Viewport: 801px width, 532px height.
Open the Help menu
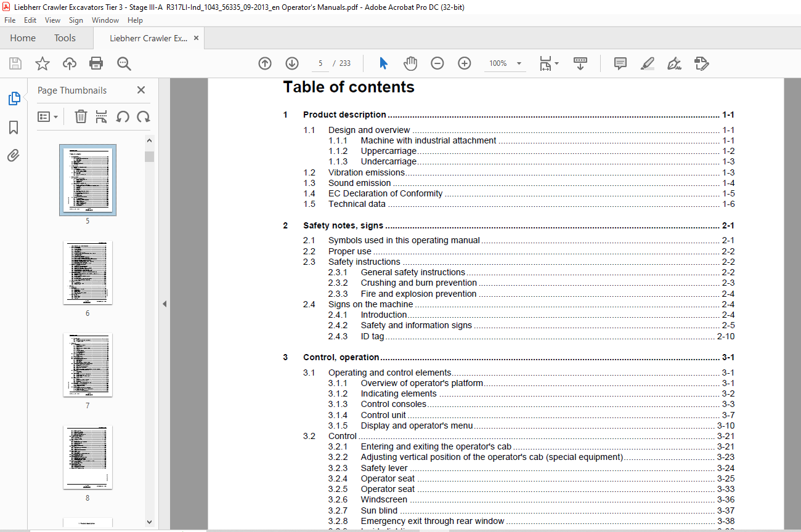[135, 20]
